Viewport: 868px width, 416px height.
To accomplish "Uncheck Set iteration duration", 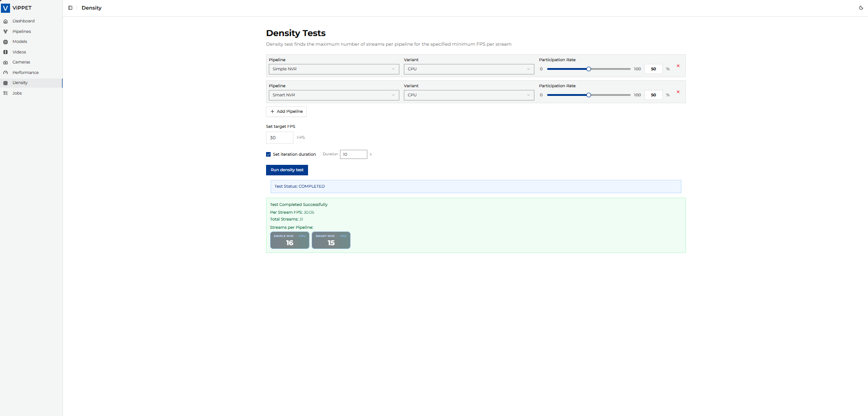I will point(268,154).
